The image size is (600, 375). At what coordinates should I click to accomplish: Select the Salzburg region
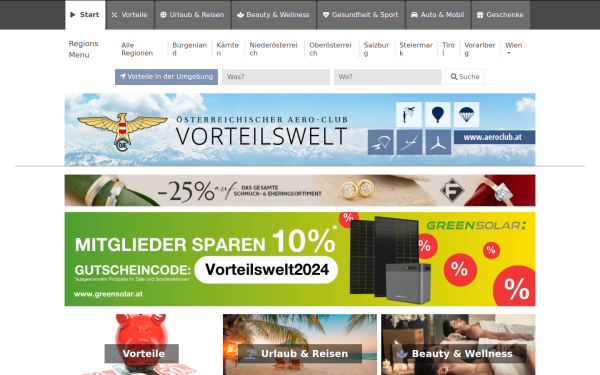(x=376, y=49)
